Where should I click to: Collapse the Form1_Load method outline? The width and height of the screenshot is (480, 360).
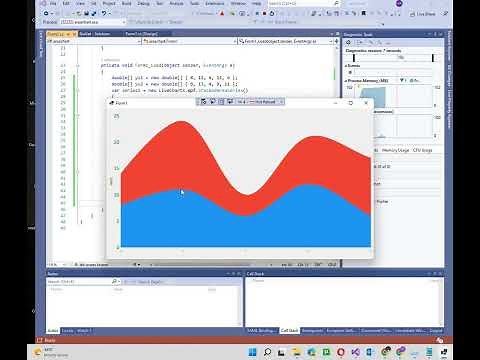(78, 66)
